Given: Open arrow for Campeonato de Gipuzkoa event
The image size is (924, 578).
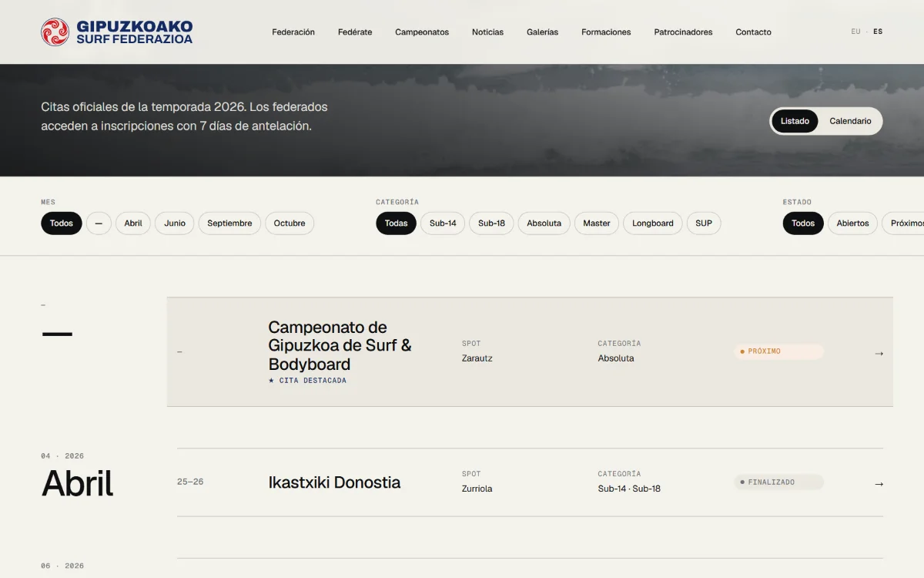Looking at the screenshot, I should 879,354.
